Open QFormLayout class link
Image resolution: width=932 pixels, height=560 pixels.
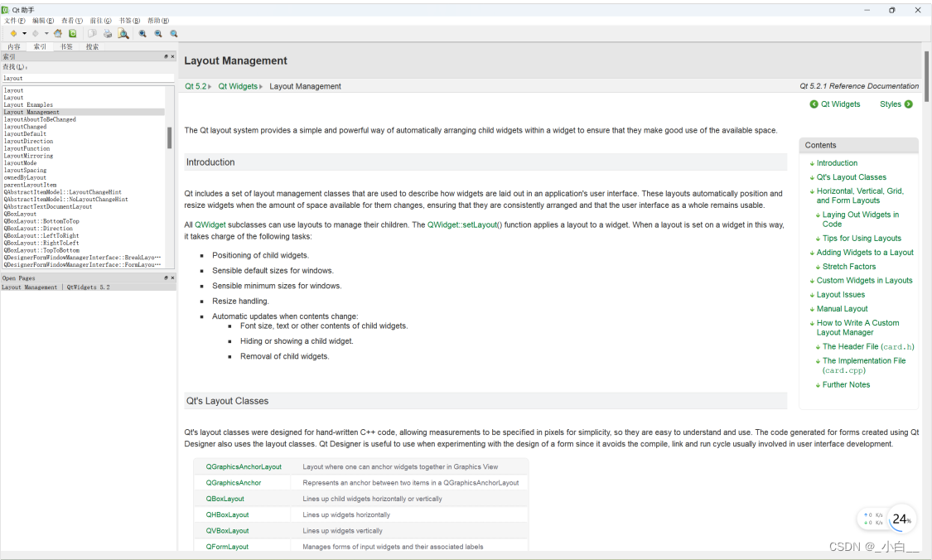pyautogui.click(x=227, y=547)
